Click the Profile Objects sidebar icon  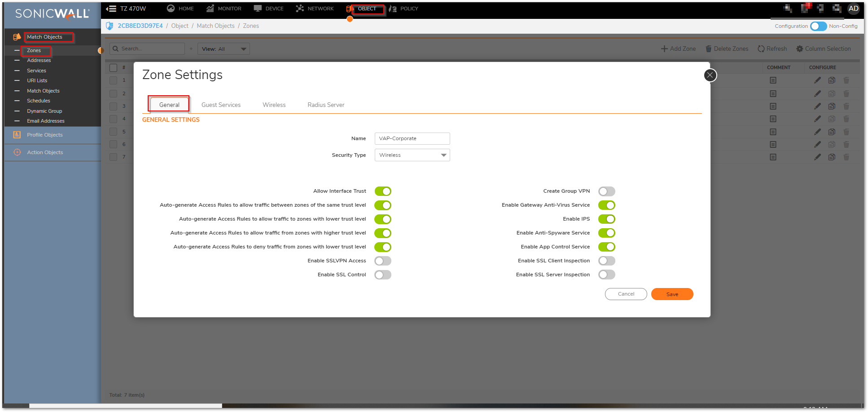click(17, 135)
